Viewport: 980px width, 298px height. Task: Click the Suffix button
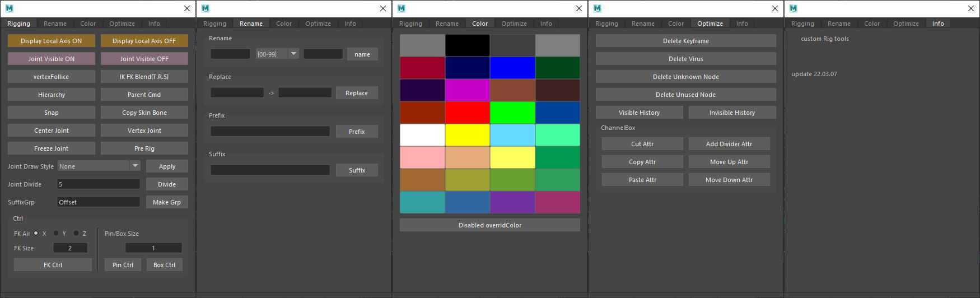click(357, 170)
